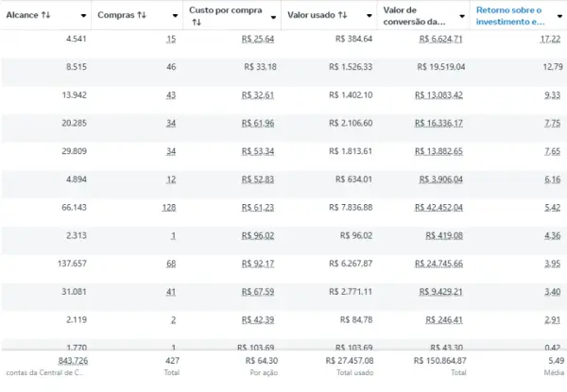Image resolution: width=567 pixels, height=392 pixels.
Task: Open Valor de conversão dropdown arrow
Action: (462, 16)
